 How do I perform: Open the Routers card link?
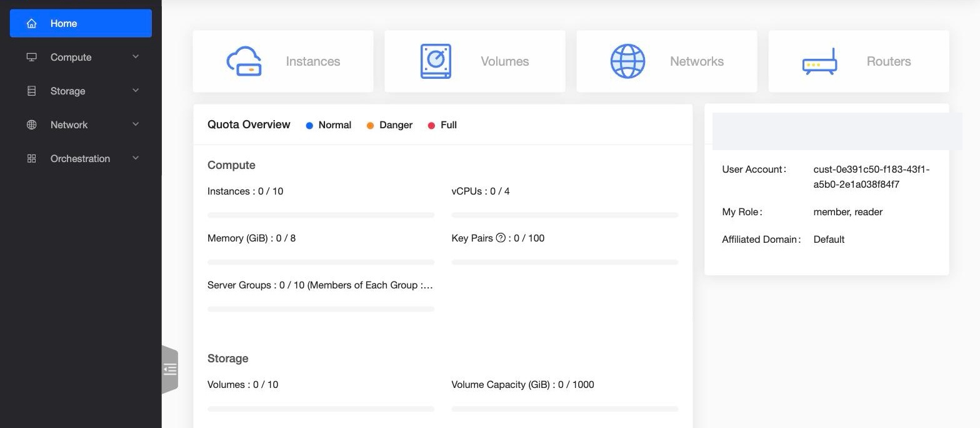point(858,61)
